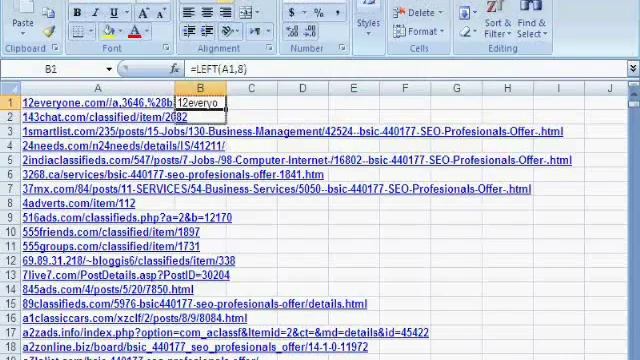Click the Select All corner button

10,88
